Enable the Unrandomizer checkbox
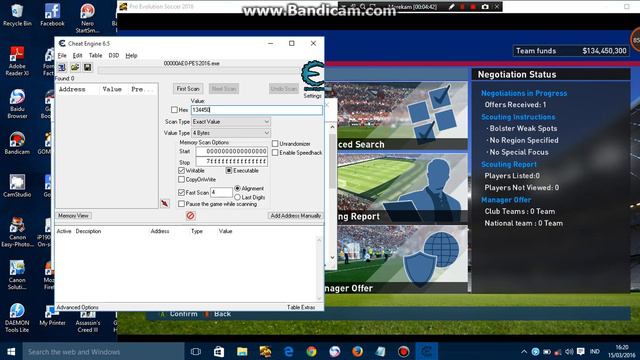The image size is (640, 360). pos(275,144)
